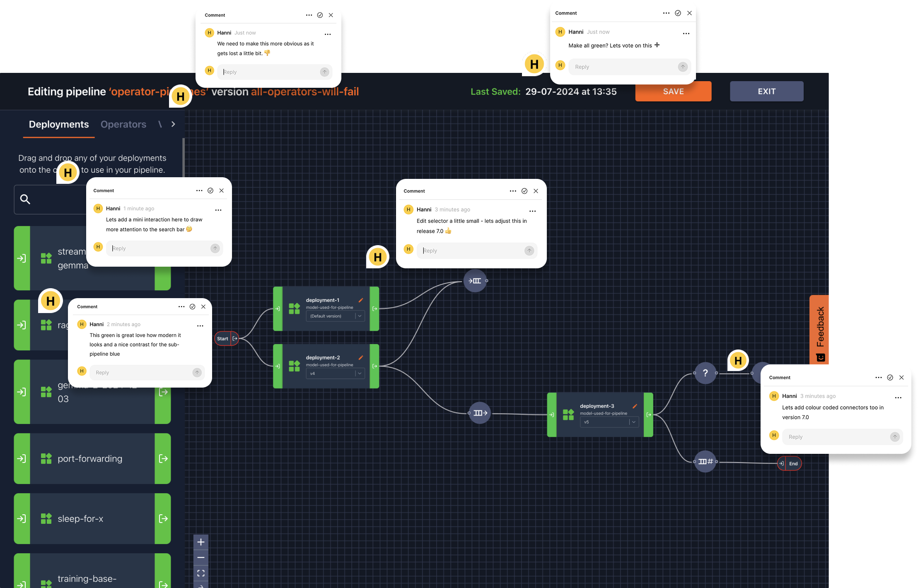The width and height of the screenshot is (918, 588).
Task: Click zoom out minus button on canvas
Action: [x=201, y=558]
